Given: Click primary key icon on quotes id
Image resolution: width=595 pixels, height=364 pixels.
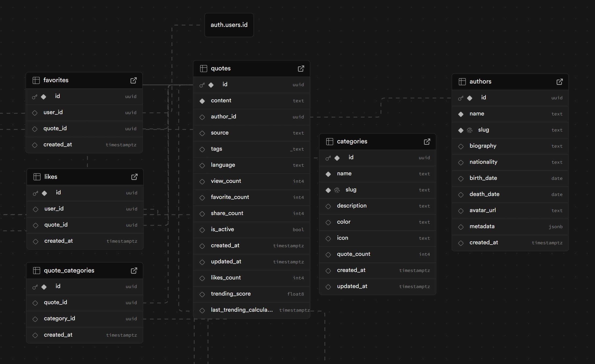Looking at the screenshot, I should 202,85.
